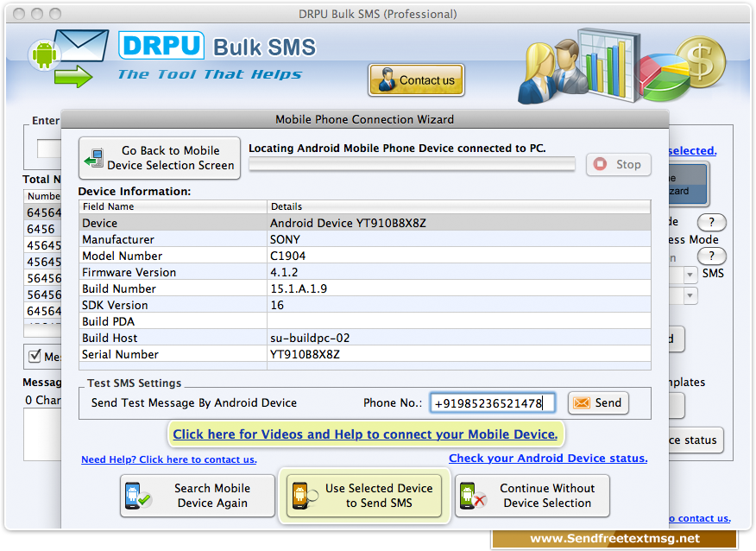Select the SDK Version row
Screen dimensions: 756x551
coord(364,305)
